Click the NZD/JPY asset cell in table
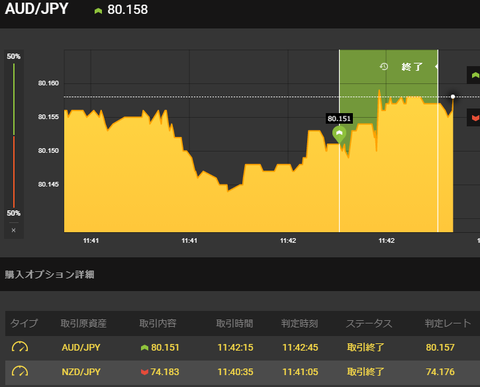The height and width of the screenshot is (387, 480). tap(81, 372)
